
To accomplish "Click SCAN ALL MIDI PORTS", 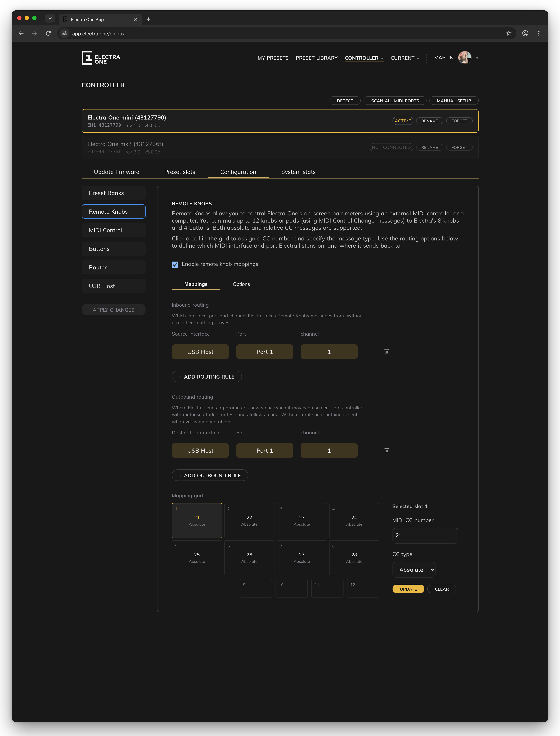I will pos(395,101).
